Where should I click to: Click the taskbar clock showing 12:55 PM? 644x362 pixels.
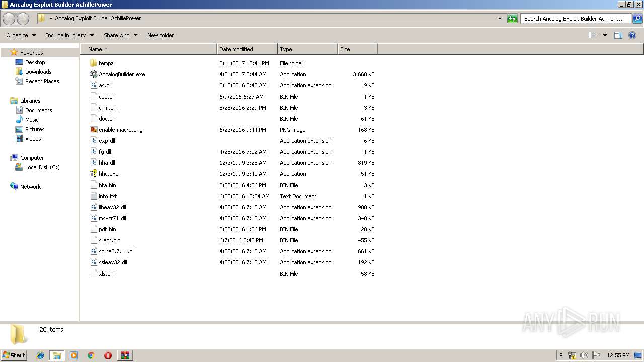click(x=618, y=355)
